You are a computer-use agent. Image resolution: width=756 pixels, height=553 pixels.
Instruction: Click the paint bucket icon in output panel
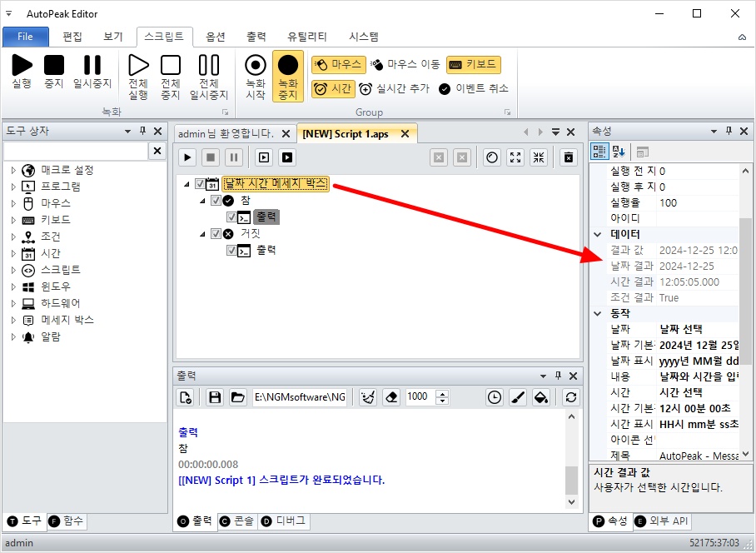point(541,397)
